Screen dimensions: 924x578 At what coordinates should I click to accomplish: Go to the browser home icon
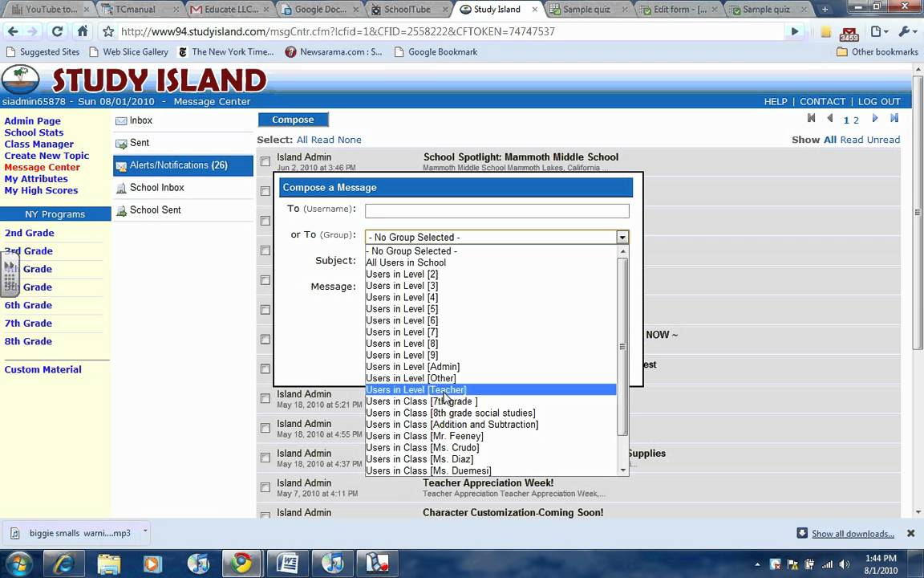tap(83, 31)
